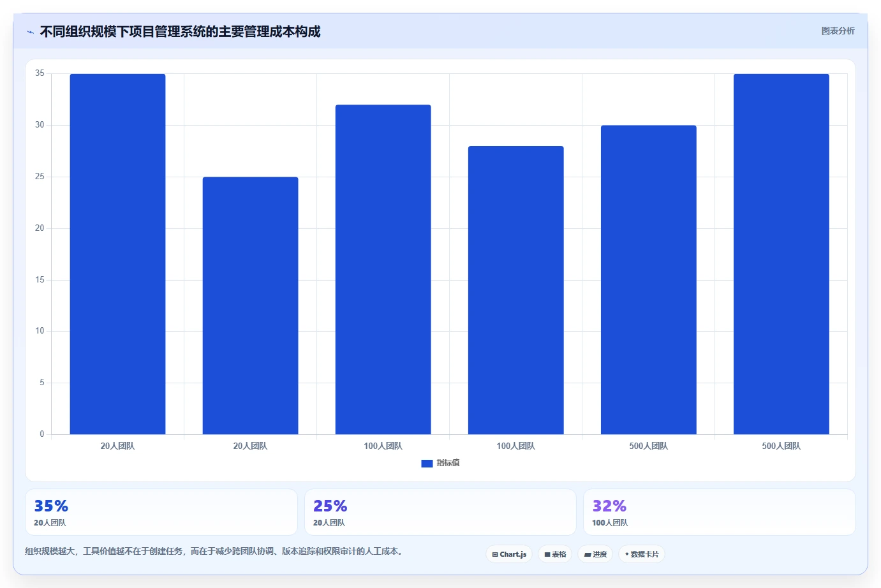
Task: Click the y-axis label 20
Action: coord(40,228)
